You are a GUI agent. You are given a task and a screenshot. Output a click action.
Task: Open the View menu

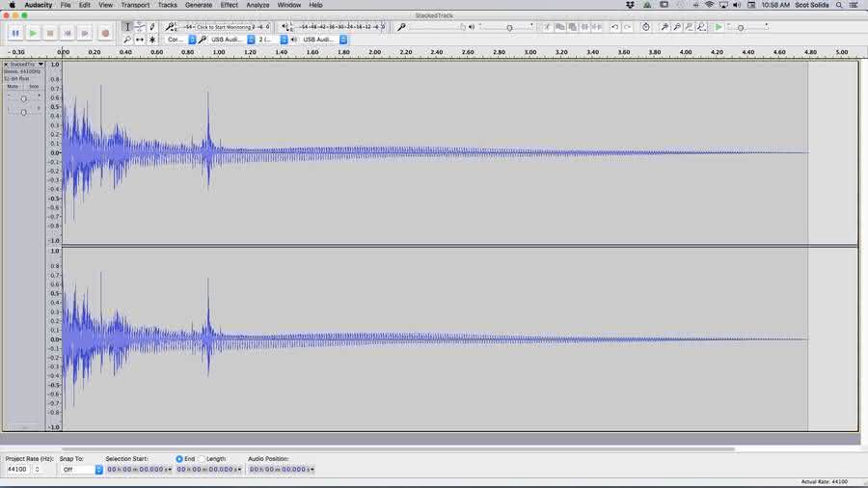pos(105,5)
